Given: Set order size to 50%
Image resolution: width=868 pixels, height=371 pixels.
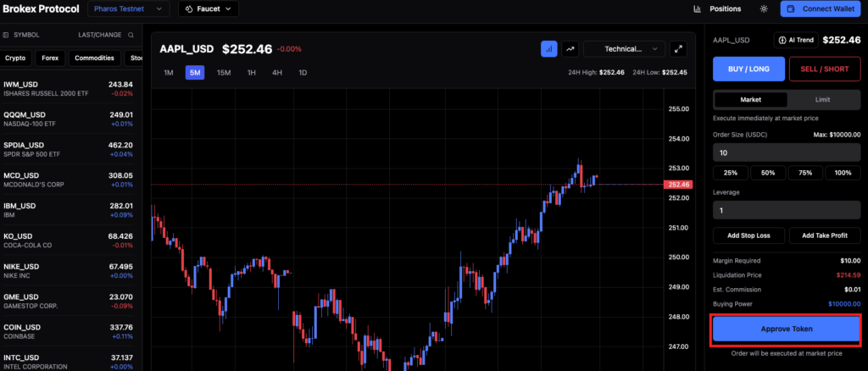Looking at the screenshot, I should 768,173.
